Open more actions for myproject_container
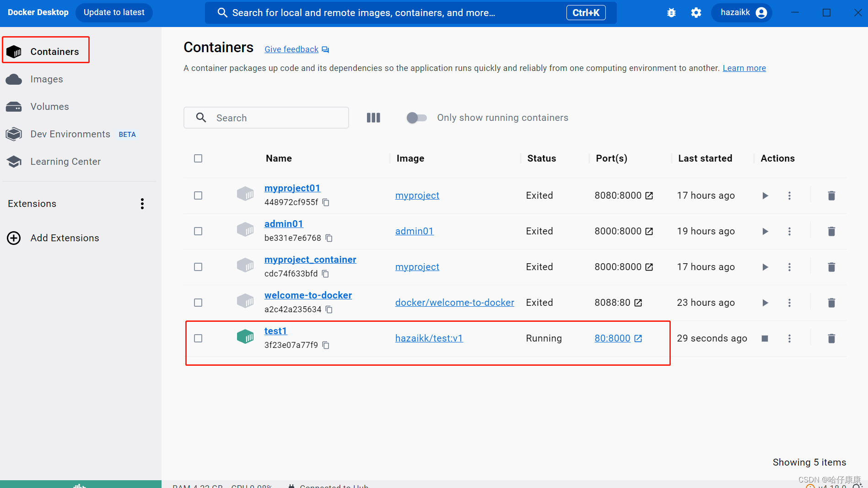The image size is (868, 488). coord(789,267)
